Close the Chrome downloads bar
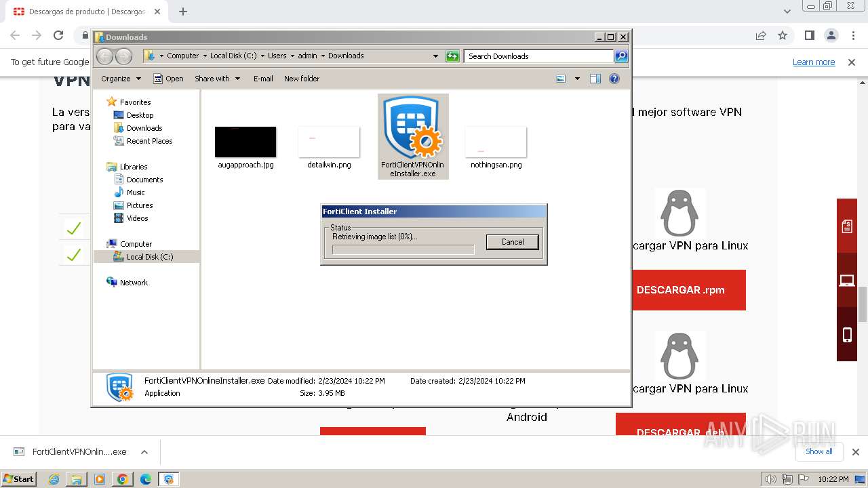Screen dimensions: 868x488 [x=855, y=452]
